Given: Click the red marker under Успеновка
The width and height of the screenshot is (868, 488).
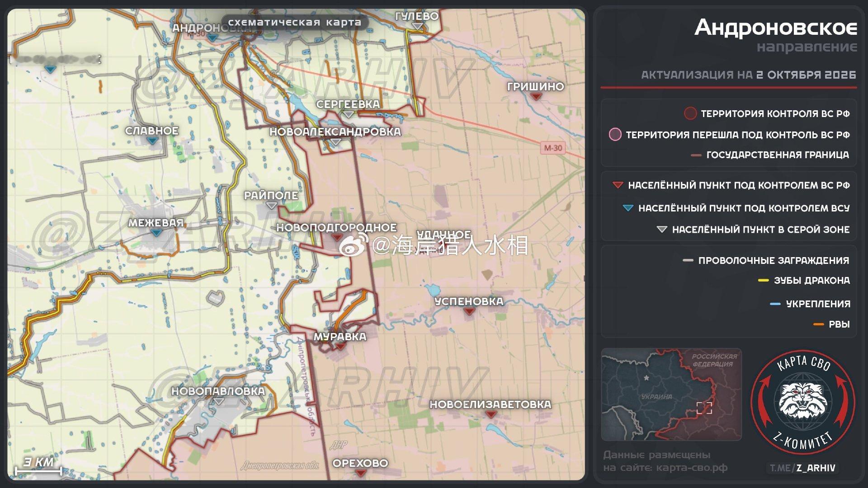Looking at the screenshot, I should pyautogui.click(x=469, y=311).
